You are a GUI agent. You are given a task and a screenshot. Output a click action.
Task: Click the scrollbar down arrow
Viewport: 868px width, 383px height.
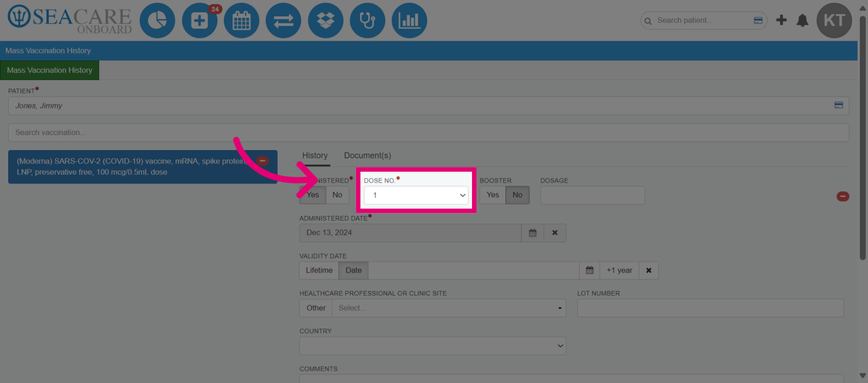863,376
